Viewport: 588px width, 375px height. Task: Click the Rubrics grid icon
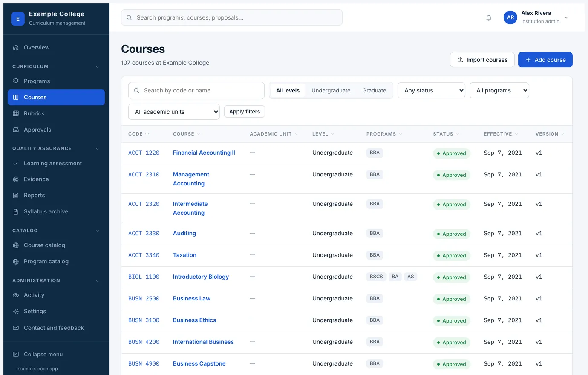(x=16, y=113)
